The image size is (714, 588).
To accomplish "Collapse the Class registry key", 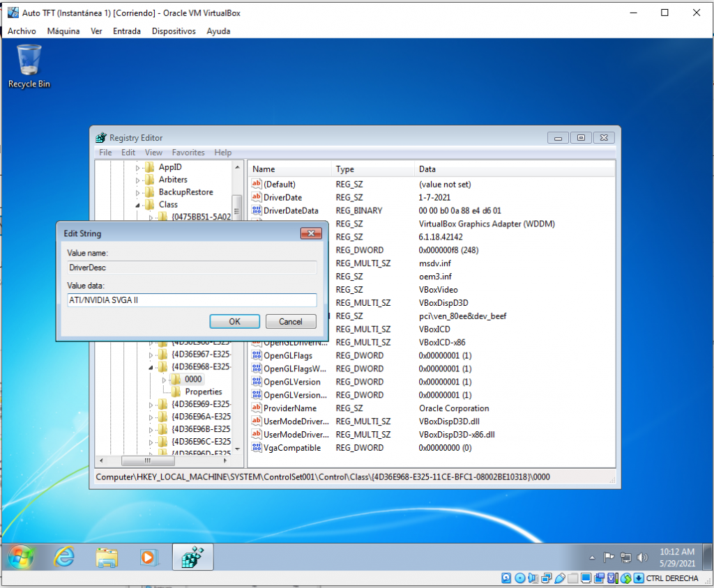I will point(137,205).
